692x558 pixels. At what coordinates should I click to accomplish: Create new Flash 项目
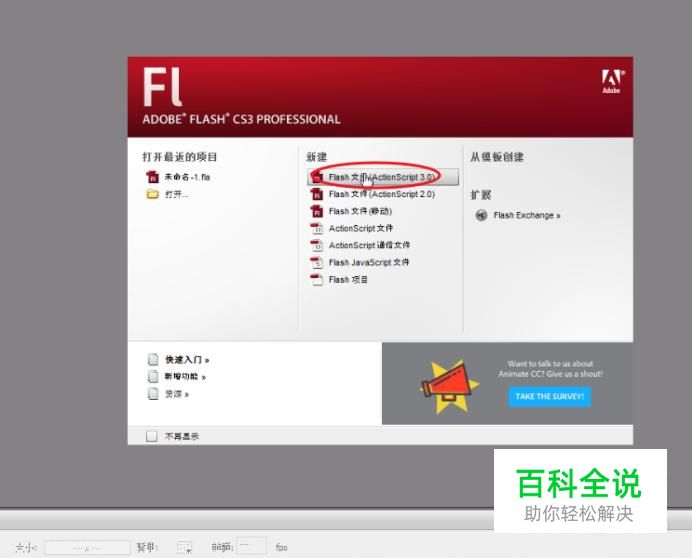[348, 280]
